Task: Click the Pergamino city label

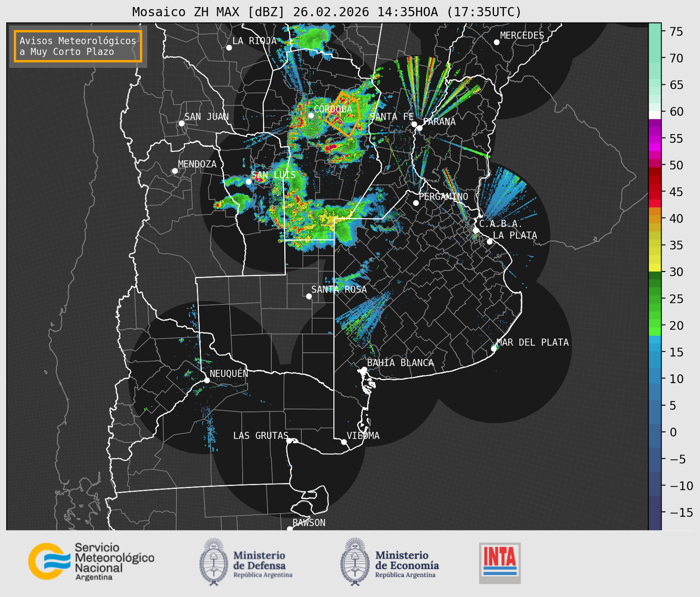Action: tap(443, 196)
